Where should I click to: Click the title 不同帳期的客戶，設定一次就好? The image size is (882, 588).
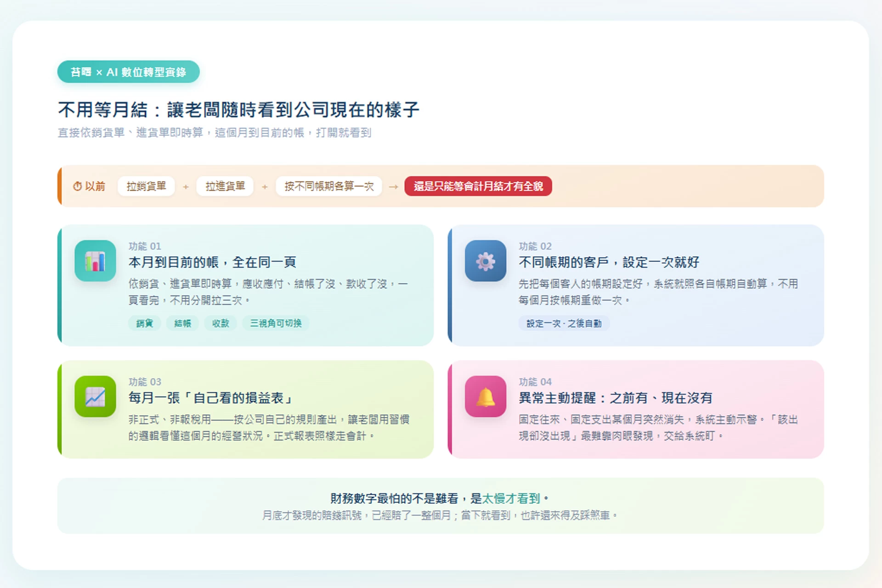click(x=609, y=262)
